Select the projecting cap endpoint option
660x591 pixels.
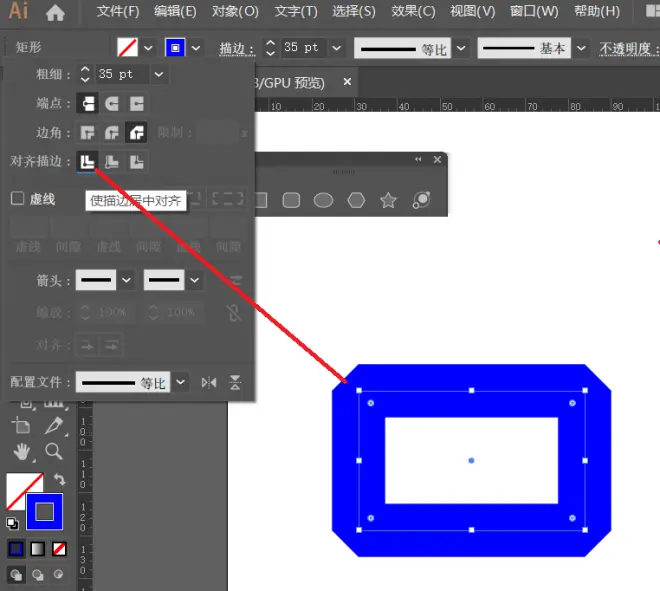point(136,104)
